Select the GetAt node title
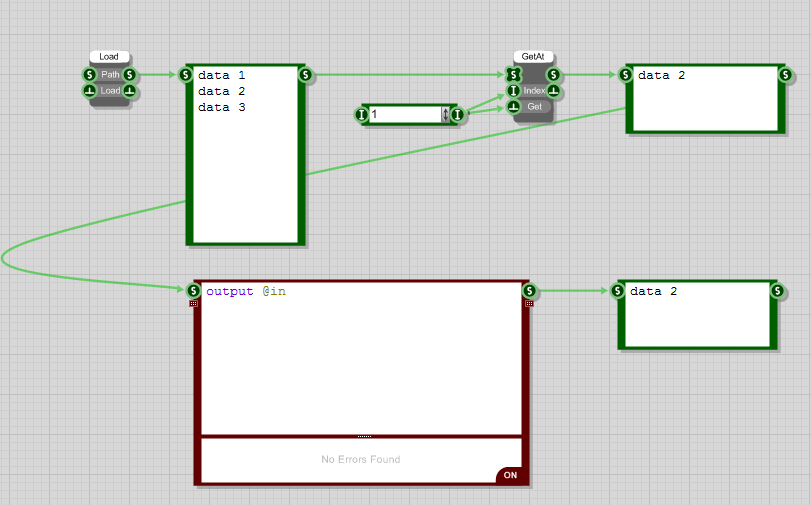 (533, 57)
